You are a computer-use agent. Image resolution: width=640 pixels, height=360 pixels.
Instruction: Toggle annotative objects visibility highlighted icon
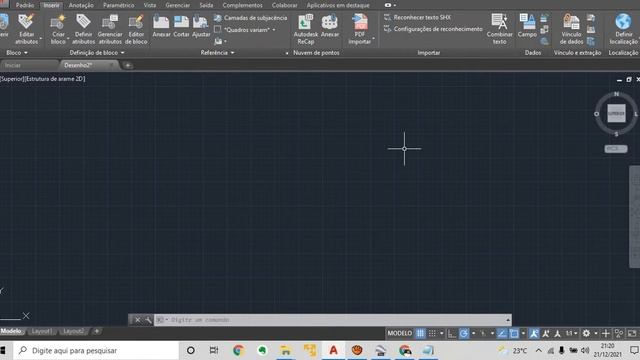point(533,333)
